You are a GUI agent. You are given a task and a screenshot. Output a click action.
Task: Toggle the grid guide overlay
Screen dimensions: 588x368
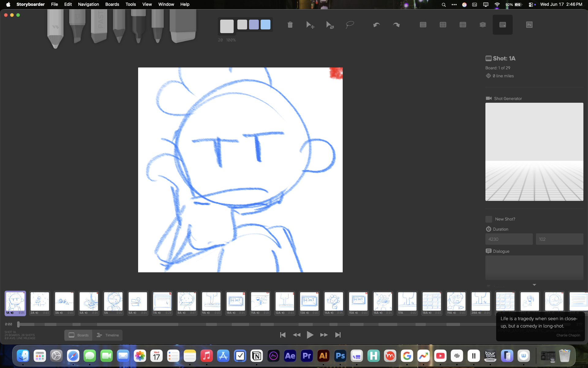(423, 25)
